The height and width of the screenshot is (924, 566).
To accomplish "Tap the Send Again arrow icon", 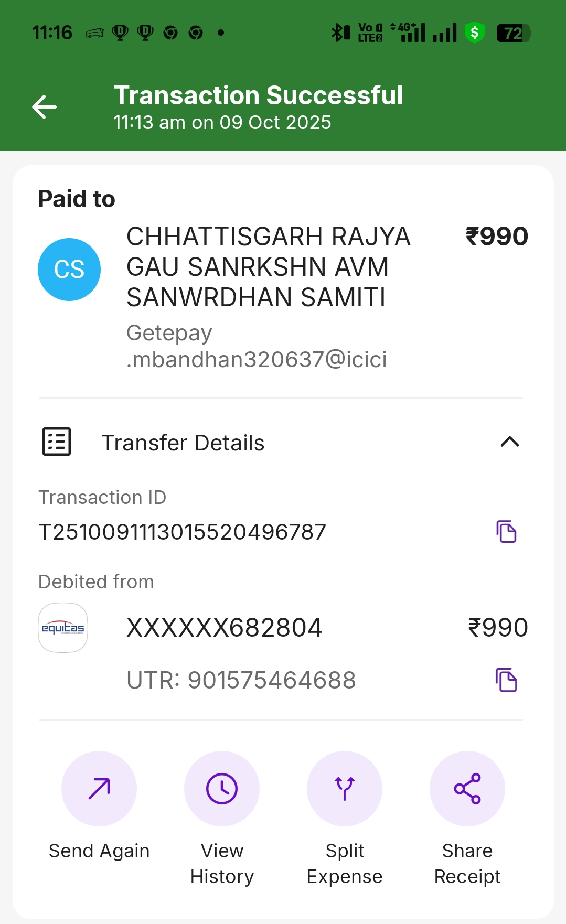I will pos(99,788).
